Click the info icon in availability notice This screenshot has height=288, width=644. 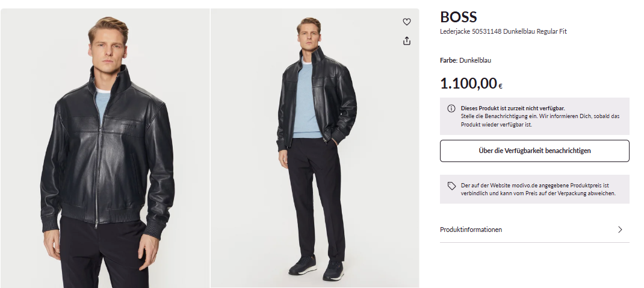coord(451,108)
